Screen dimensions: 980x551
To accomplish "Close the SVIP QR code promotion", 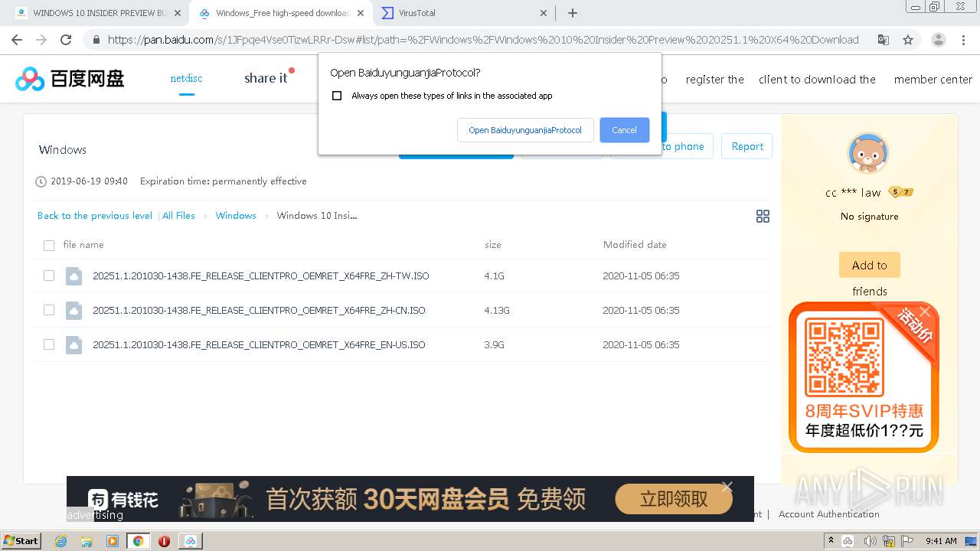I will [925, 311].
